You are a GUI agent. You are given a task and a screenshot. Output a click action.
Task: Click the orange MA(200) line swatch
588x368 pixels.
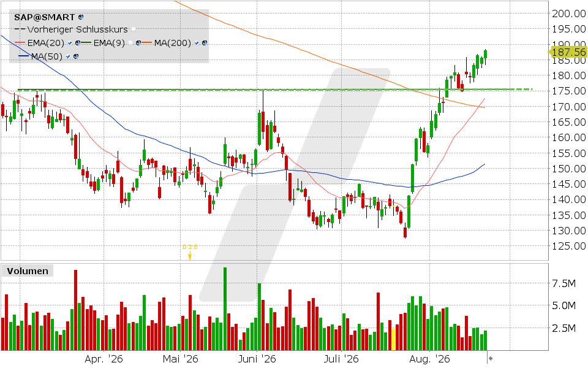[x=146, y=42]
